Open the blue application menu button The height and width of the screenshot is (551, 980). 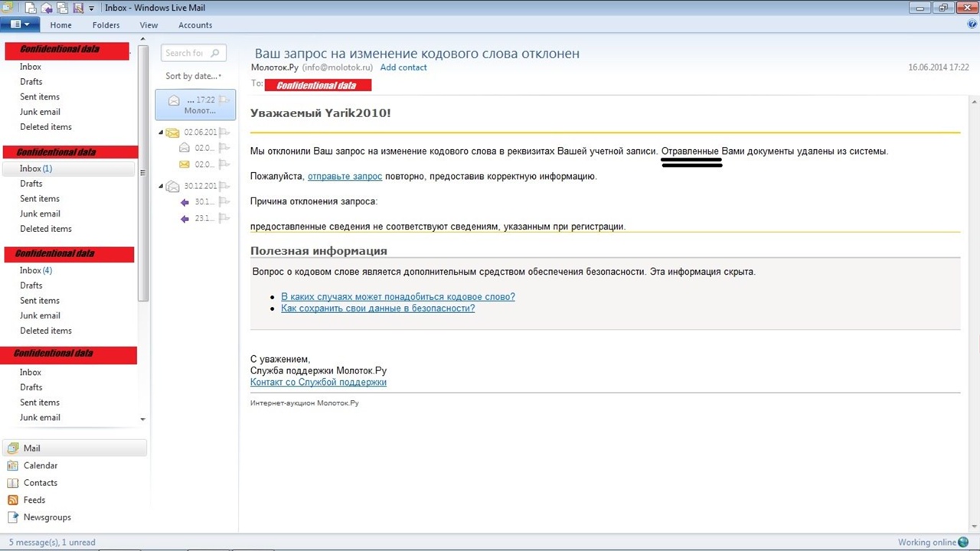tap(20, 24)
